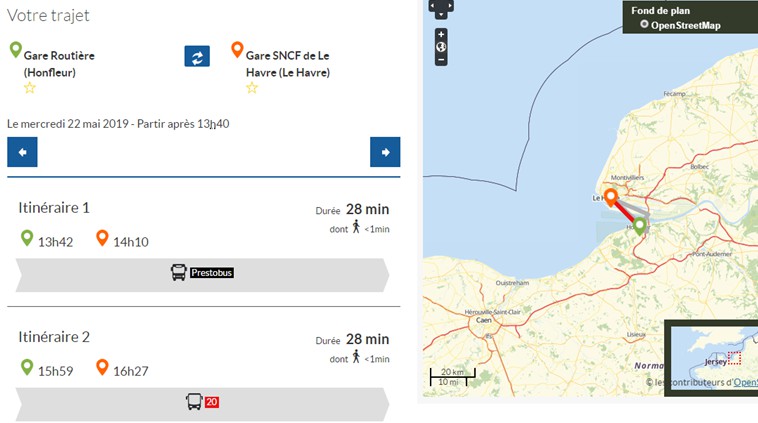The height and width of the screenshot is (423, 758).
Task: Show later departures with right arrow
Action: [x=385, y=152]
